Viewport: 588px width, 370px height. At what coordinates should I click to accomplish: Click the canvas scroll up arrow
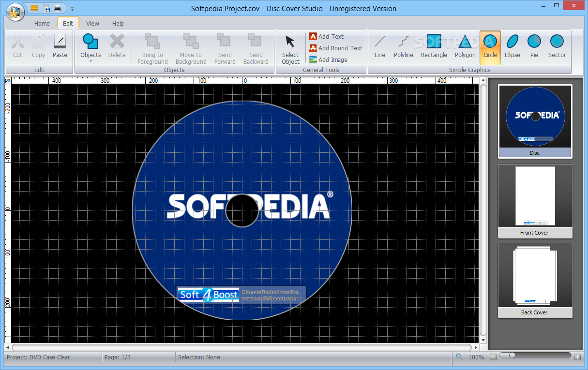[x=483, y=80]
